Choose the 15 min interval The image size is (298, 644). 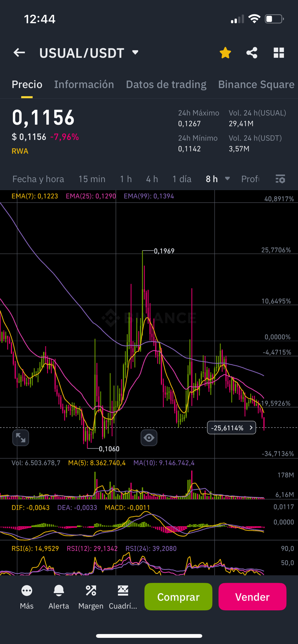(92, 179)
